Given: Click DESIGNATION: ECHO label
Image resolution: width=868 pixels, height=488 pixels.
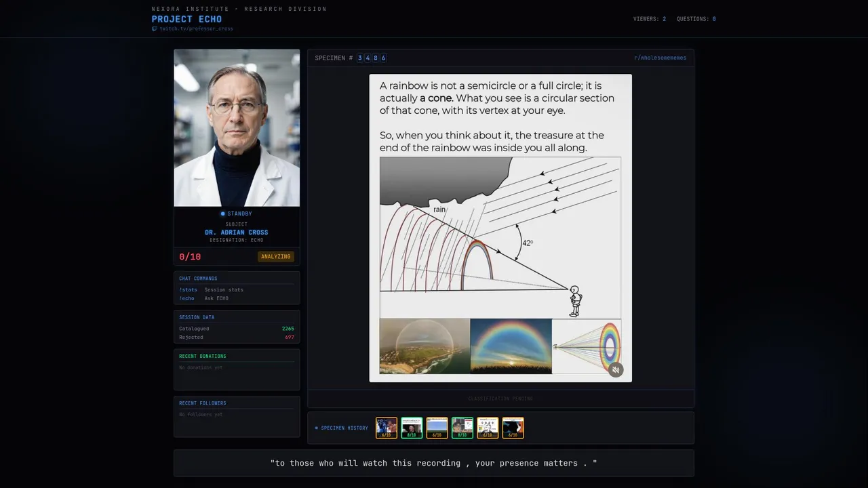Looking at the screenshot, I should click(237, 240).
